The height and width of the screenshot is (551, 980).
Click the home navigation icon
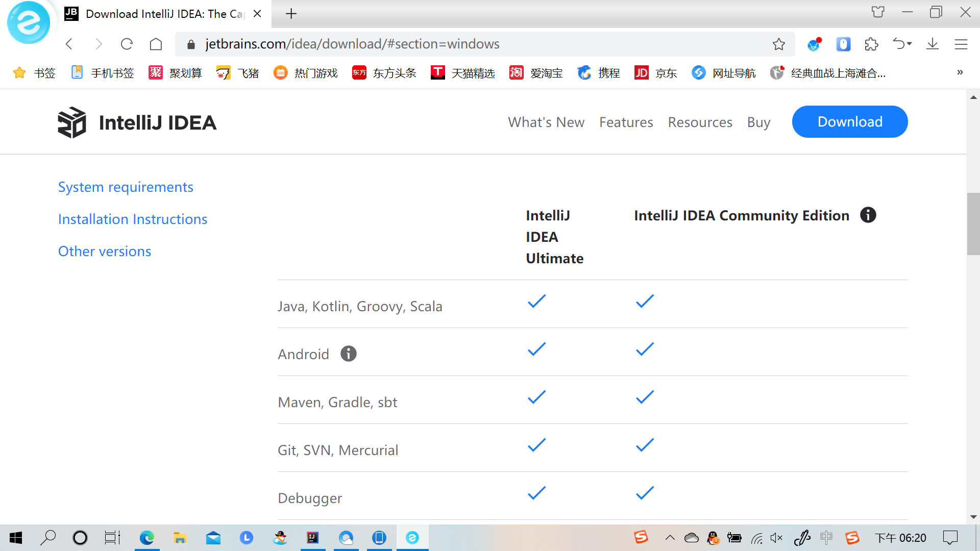(x=156, y=44)
